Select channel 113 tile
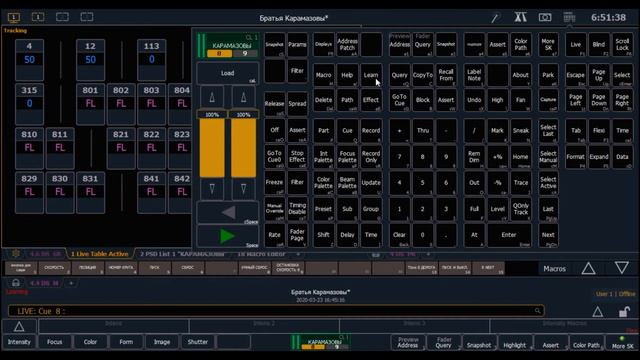The width and height of the screenshot is (640, 360). 151,60
